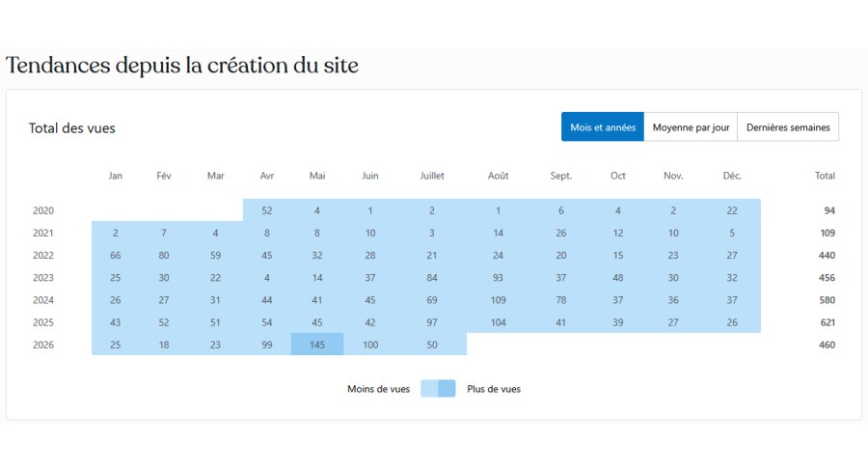
Task: Click the 100 cell for June 2026
Action: [x=370, y=344]
